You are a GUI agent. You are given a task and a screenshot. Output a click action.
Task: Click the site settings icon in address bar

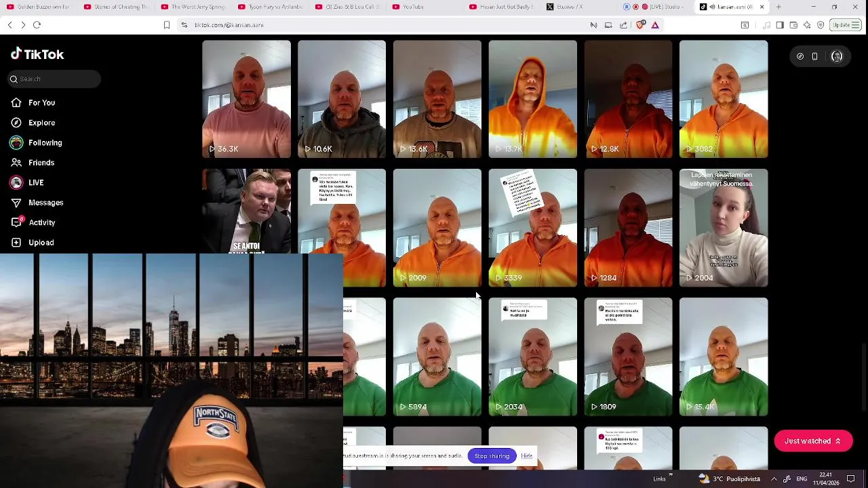[184, 25]
